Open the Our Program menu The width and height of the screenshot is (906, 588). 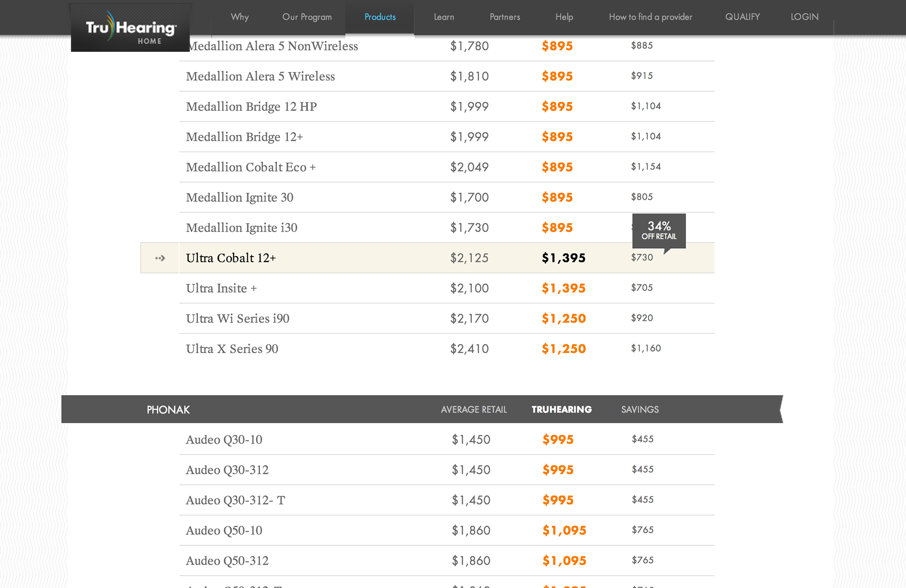click(307, 17)
